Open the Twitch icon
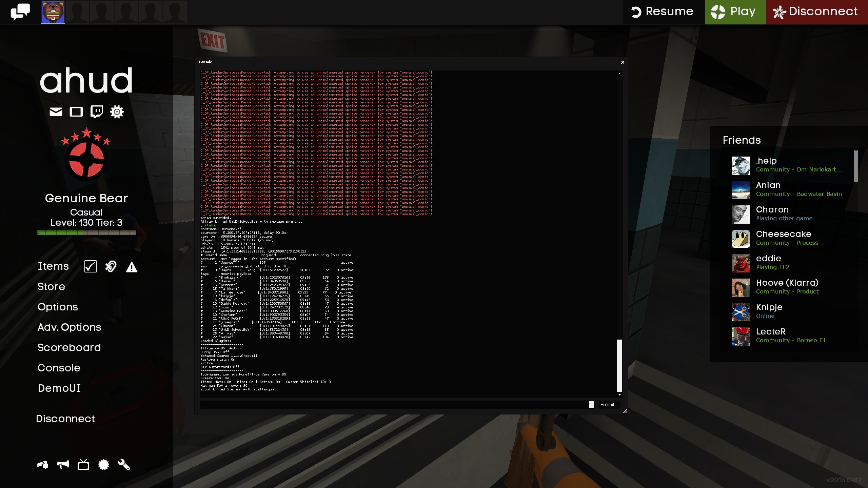This screenshot has width=868, height=488. pos(97,111)
